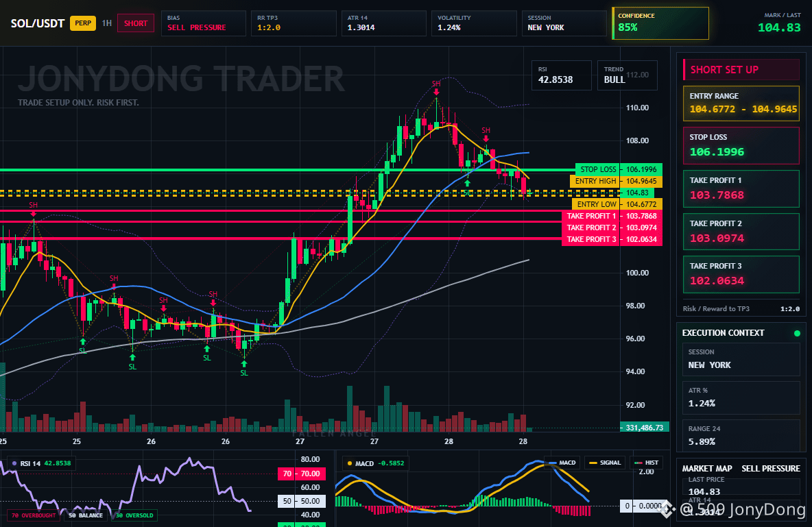Select the STOP LOSS card in setup panel

(741, 145)
